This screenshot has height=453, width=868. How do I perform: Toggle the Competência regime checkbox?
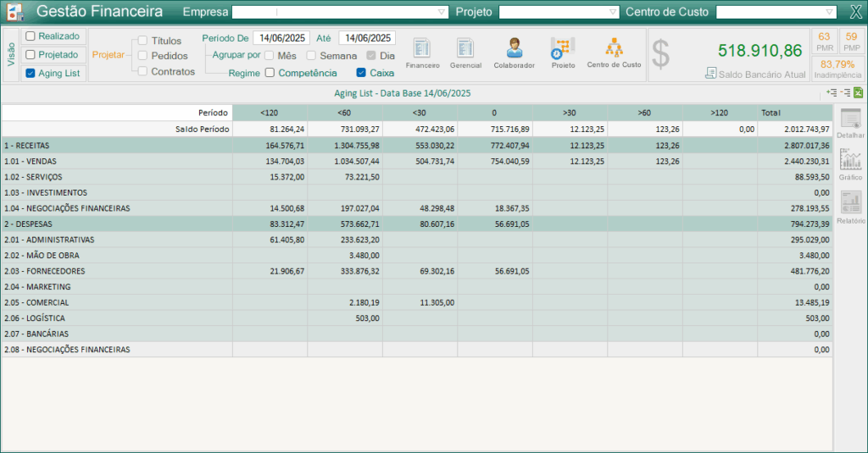(x=270, y=73)
